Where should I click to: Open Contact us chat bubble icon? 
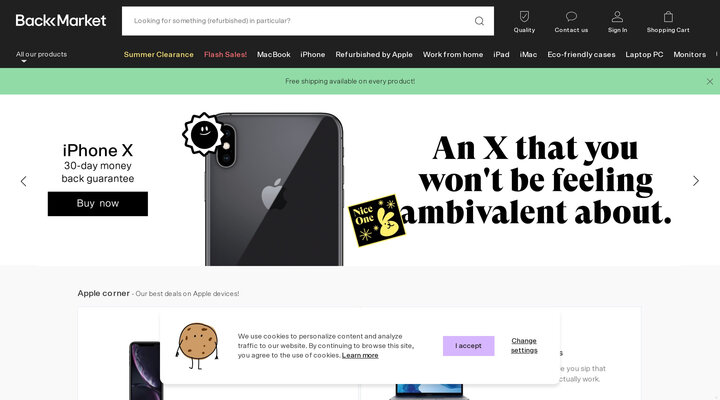pos(571,17)
